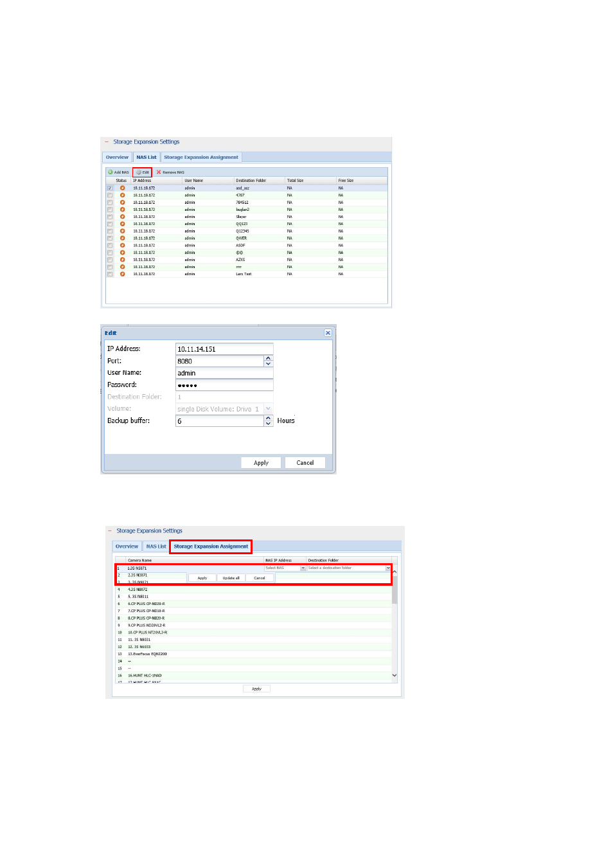
Task: Open the Select NAS dropdown
Action: pyautogui.click(x=303, y=568)
